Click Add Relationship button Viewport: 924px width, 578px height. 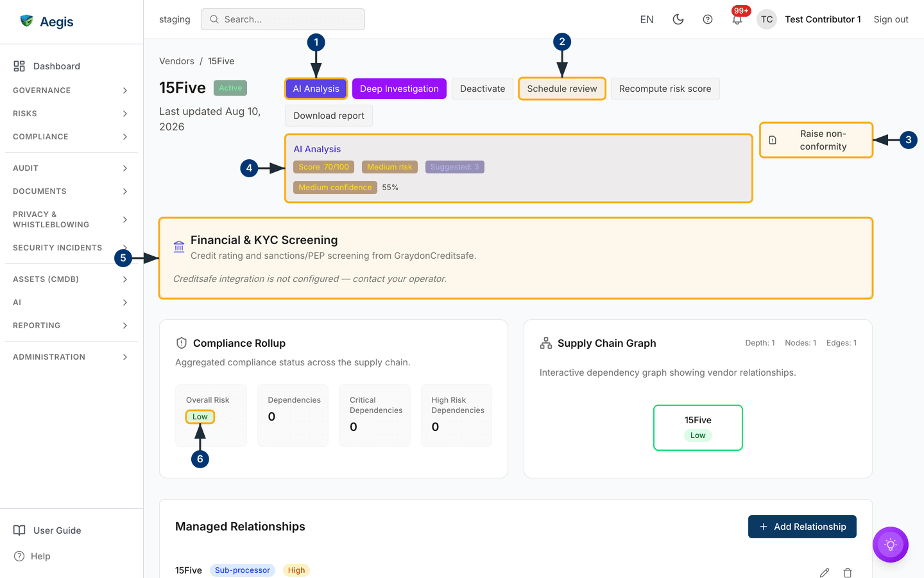point(802,527)
